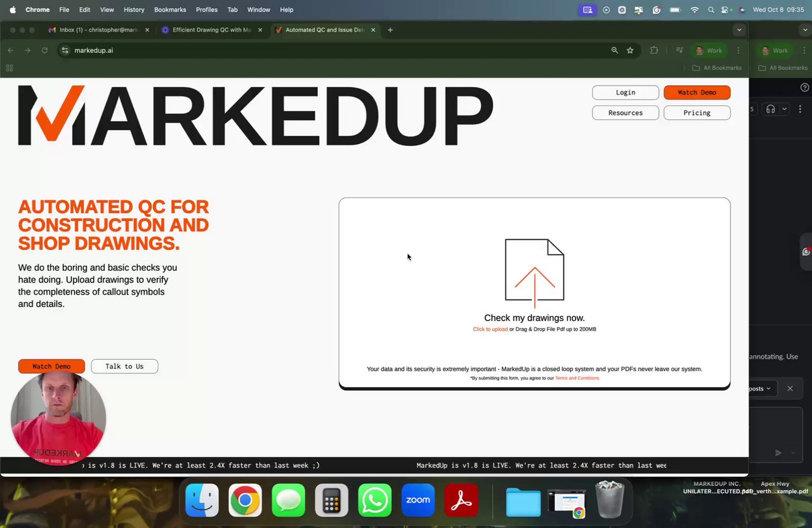Open Chrome extensions puzzle icon
The height and width of the screenshot is (528, 812).
tap(654, 50)
